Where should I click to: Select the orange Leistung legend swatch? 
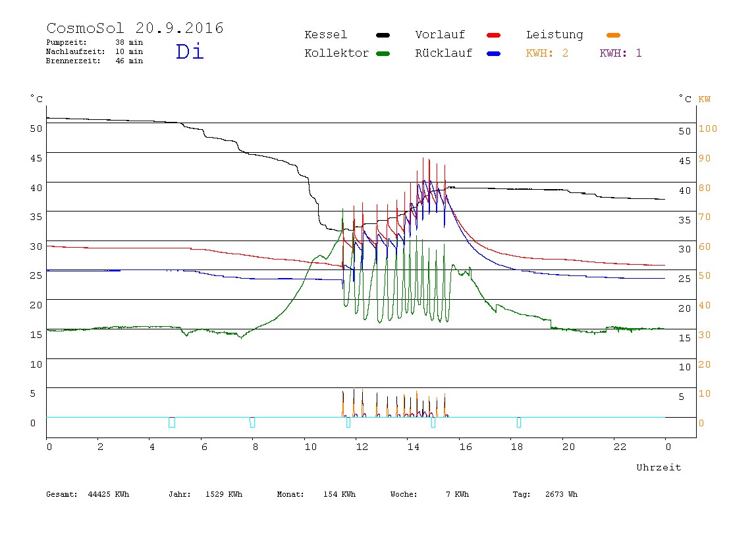(613, 35)
